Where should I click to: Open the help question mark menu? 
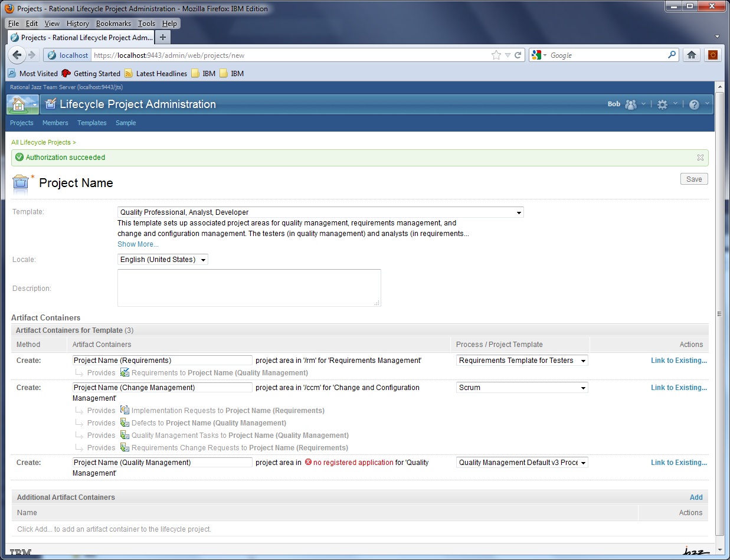coord(694,104)
